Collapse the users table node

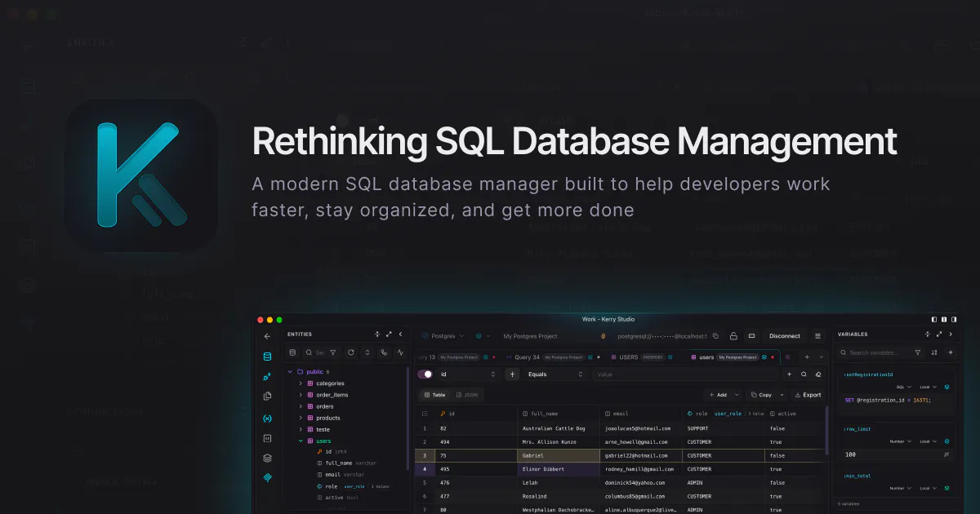pos(301,441)
